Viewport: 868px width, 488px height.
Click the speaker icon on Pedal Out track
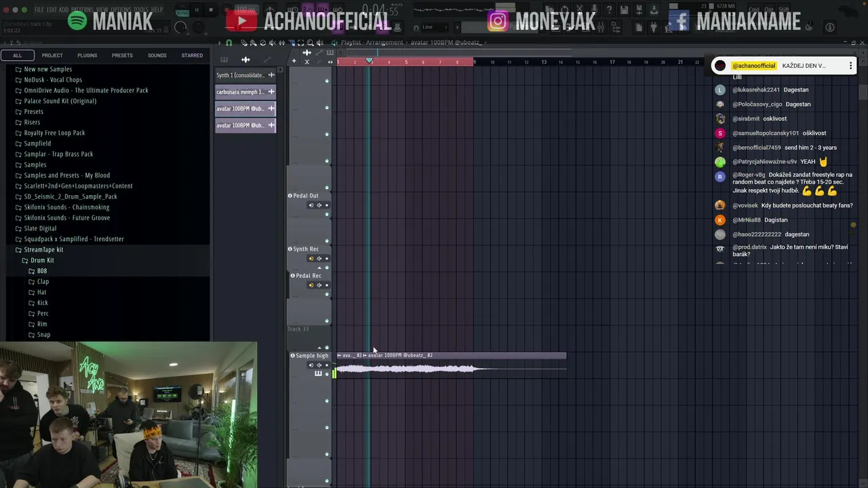[x=319, y=205]
